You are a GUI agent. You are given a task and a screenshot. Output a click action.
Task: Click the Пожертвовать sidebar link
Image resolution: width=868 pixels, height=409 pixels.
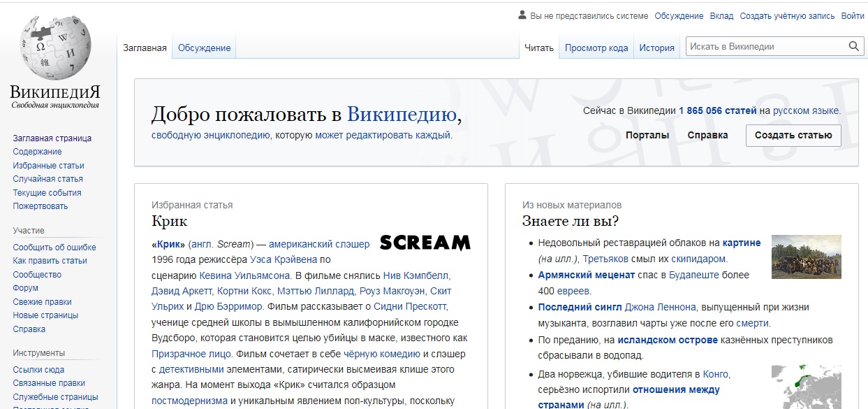pos(42,206)
